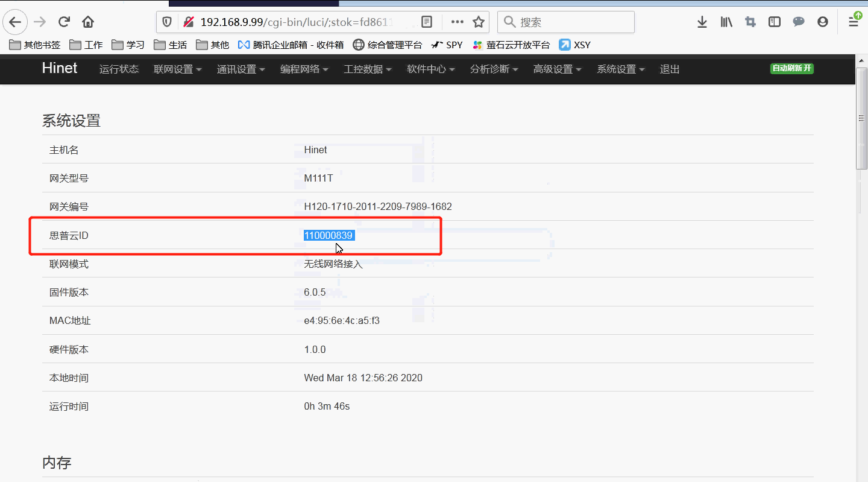Expand the 通讯设置 dropdown menu
The height and width of the screenshot is (482, 868).
pyautogui.click(x=241, y=69)
